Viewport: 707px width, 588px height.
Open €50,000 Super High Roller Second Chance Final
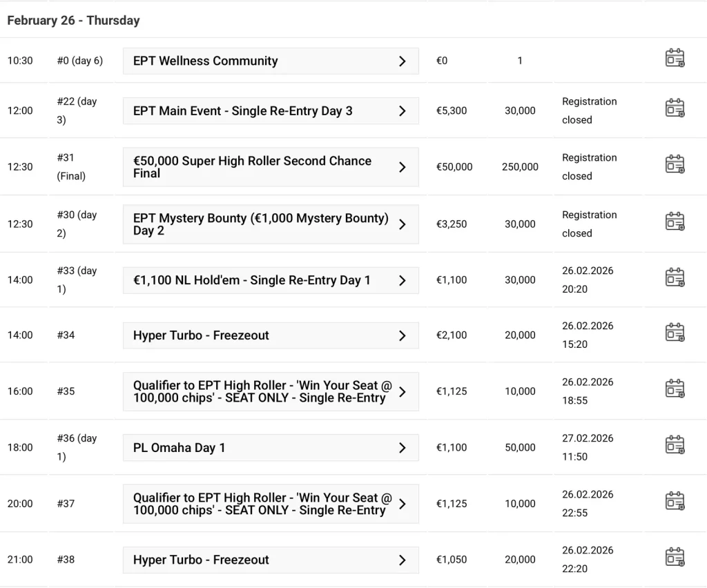coord(271,167)
